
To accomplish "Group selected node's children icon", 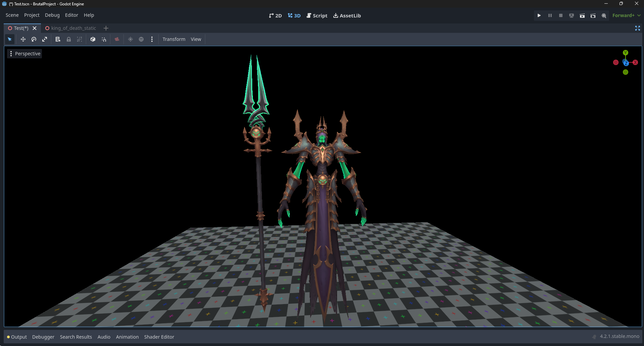I will 79,39.
